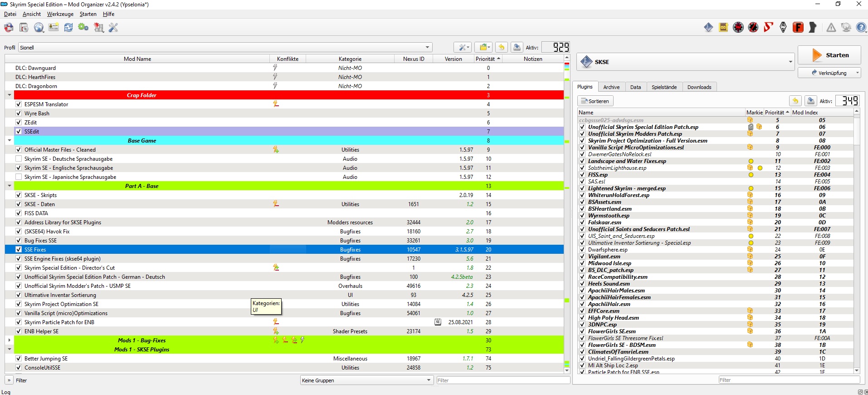Switch to the Downloads tab

click(699, 87)
